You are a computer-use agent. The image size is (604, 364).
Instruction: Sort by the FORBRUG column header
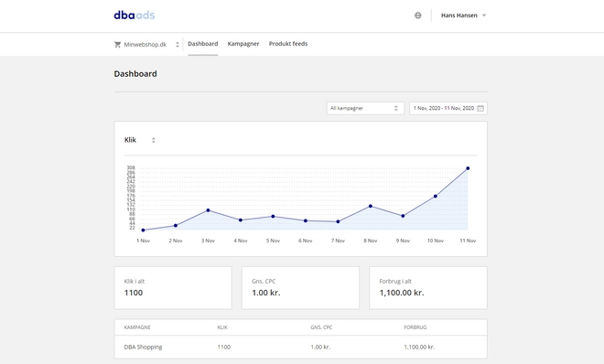pos(415,327)
